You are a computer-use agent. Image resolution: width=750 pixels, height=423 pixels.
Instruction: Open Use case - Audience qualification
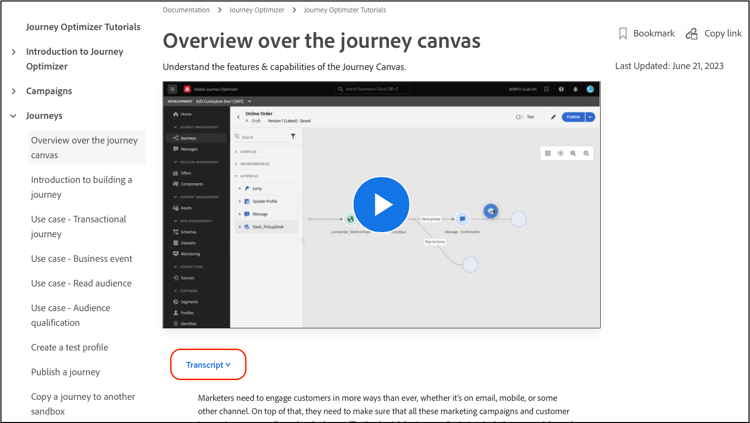[x=71, y=315]
